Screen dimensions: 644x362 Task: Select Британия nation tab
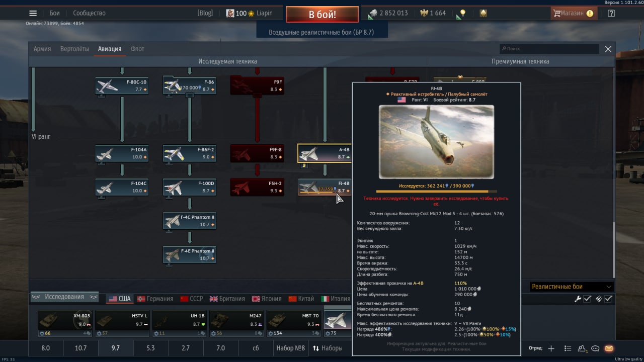227,299
